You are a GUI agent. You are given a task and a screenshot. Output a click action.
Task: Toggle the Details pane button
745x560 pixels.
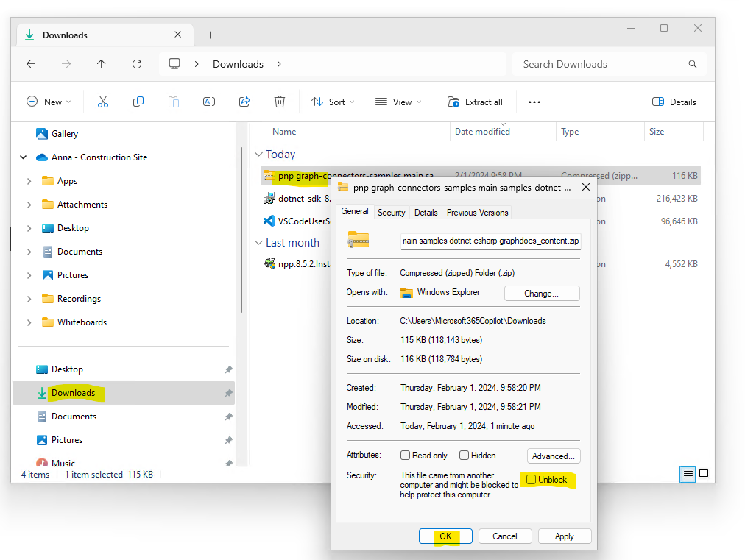[674, 102]
